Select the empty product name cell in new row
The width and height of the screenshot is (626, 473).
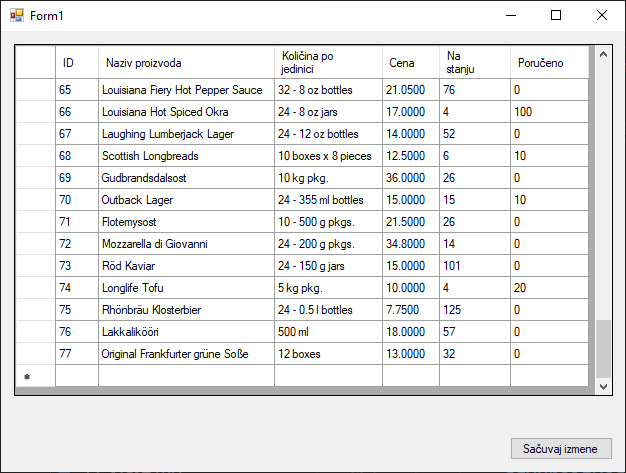[x=185, y=376]
